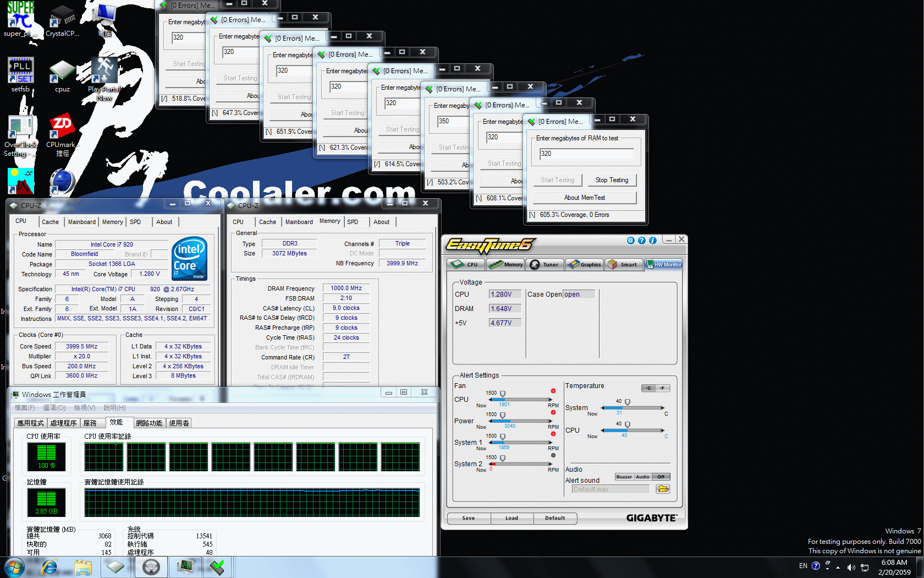This screenshot has width=924, height=578.
Task: Switch to 網路功能 tab in Task Manager
Action: (x=149, y=423)
